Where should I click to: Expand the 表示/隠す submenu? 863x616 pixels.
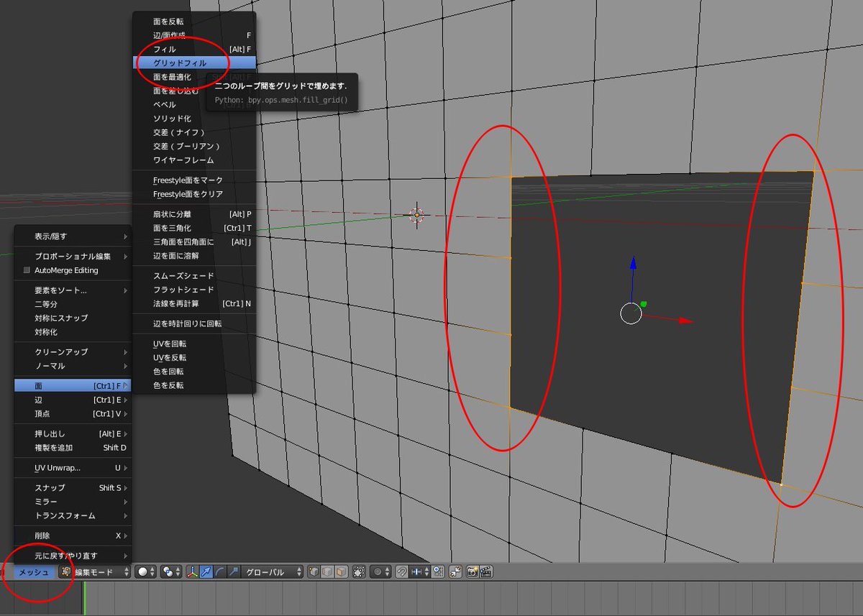pyautogui.click(x=73, y=236)
